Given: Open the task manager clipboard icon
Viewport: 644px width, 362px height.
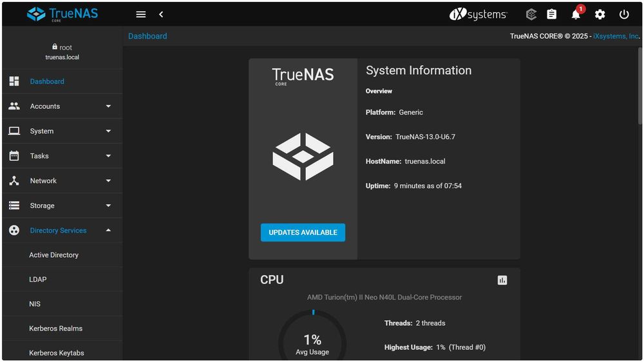Looking at the screenshot, I should coord(552,14).
